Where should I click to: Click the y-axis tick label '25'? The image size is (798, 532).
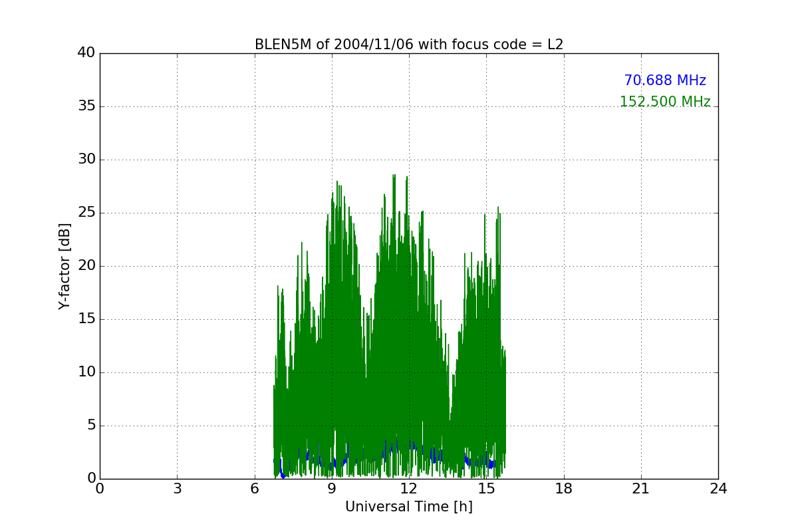pos(86,213)
